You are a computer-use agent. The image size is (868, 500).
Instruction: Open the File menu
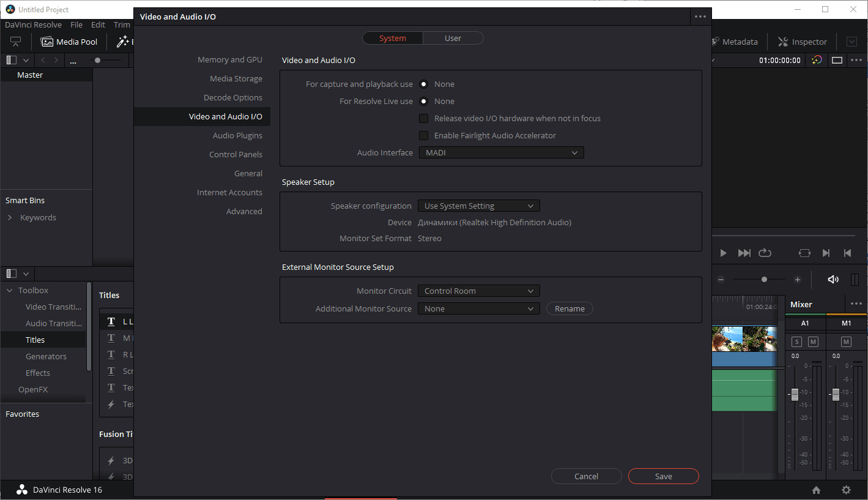pos(76,24)
